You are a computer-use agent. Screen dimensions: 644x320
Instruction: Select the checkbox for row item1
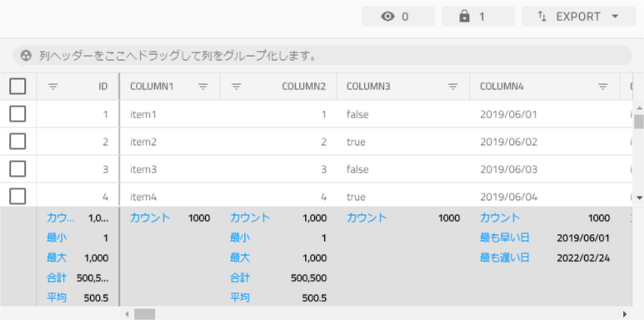click(17, 114)
